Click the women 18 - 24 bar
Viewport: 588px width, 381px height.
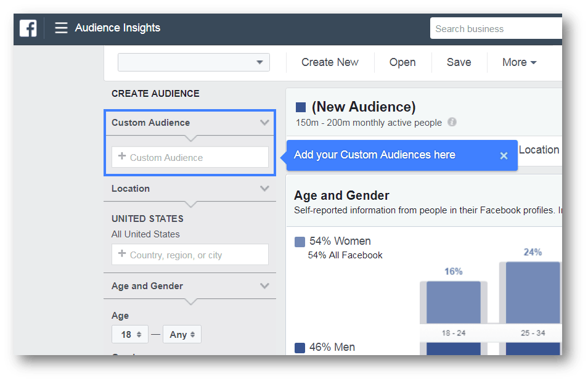454,302
